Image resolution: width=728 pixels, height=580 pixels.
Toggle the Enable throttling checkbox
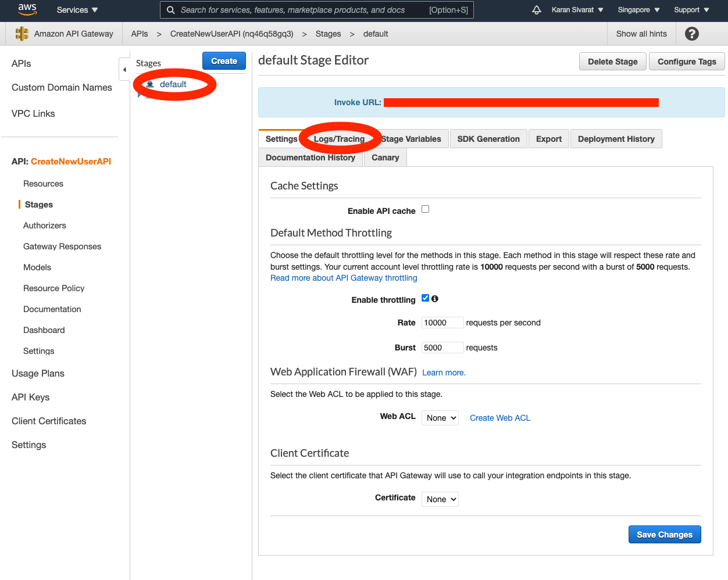[426, 298]
